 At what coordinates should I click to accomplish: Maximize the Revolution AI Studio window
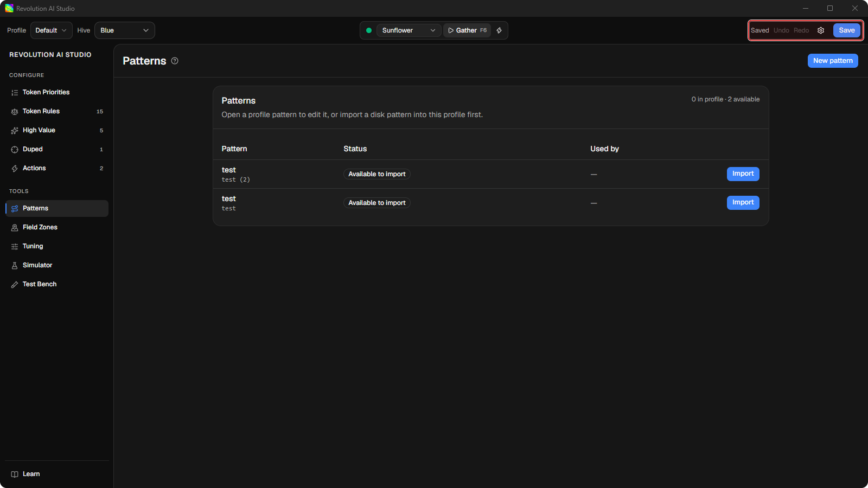830,8
